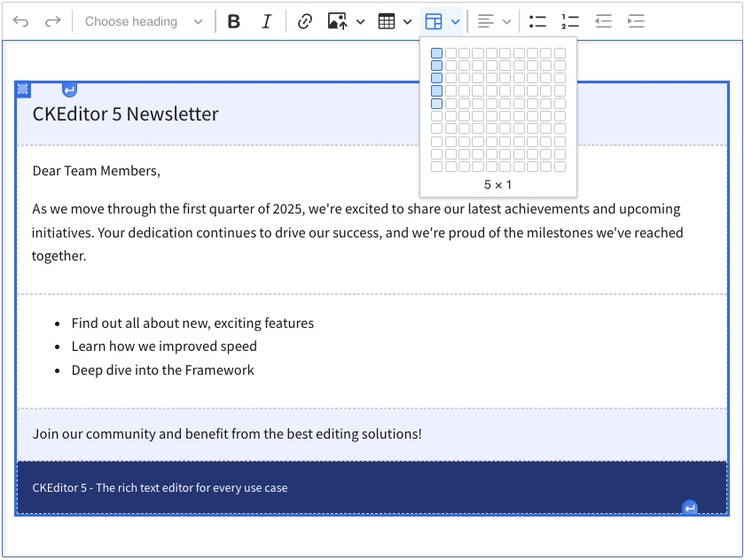This screenshot has width=744, height=560.
Task: Redo the last undone change
Action: pyautogui.click(x=52, y=21)
